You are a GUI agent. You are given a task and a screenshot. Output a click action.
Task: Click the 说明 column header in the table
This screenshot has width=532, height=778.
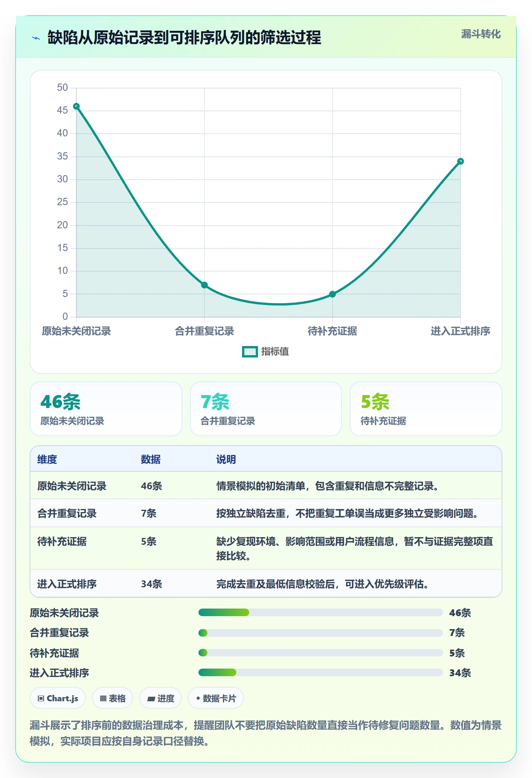click(x=226, y=459)
